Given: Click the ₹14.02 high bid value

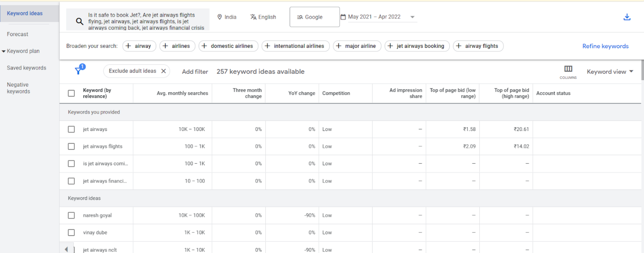Looking at the screenshot, I should pyautogui.click(x=521, y=146).
